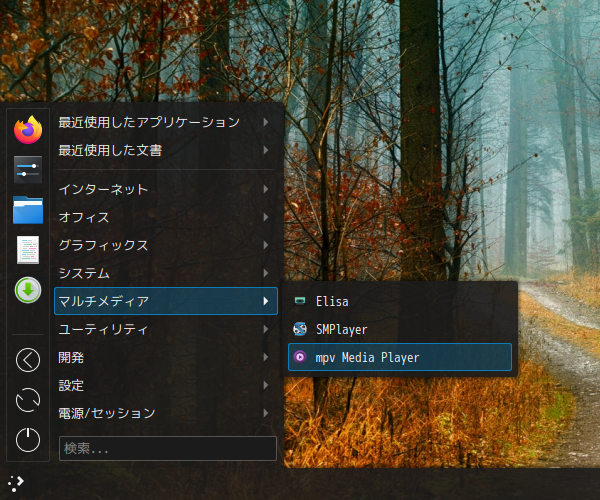Expand arrow next to グラフィックス
The width and height of the screenshot is (600, 500).
[x=266, y=245]
